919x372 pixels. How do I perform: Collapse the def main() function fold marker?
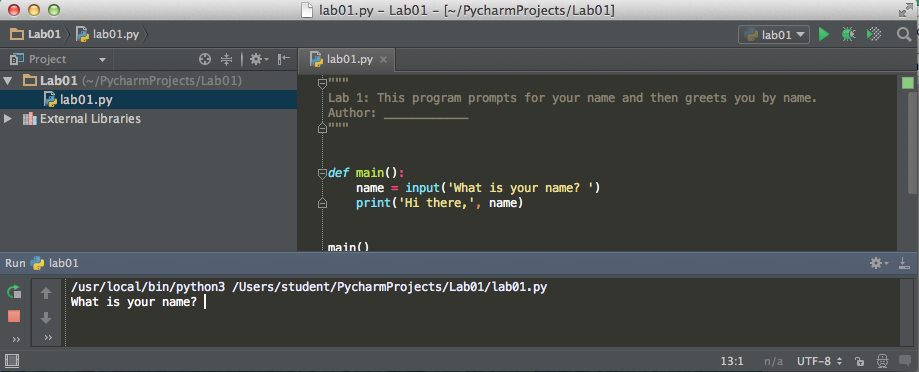pyautogui.click(x=322, y=173)
